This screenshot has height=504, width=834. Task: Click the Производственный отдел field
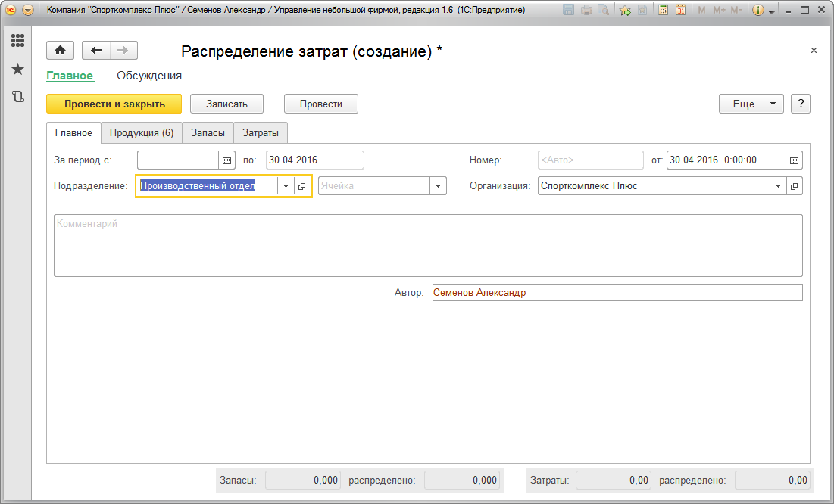[208, 186]
